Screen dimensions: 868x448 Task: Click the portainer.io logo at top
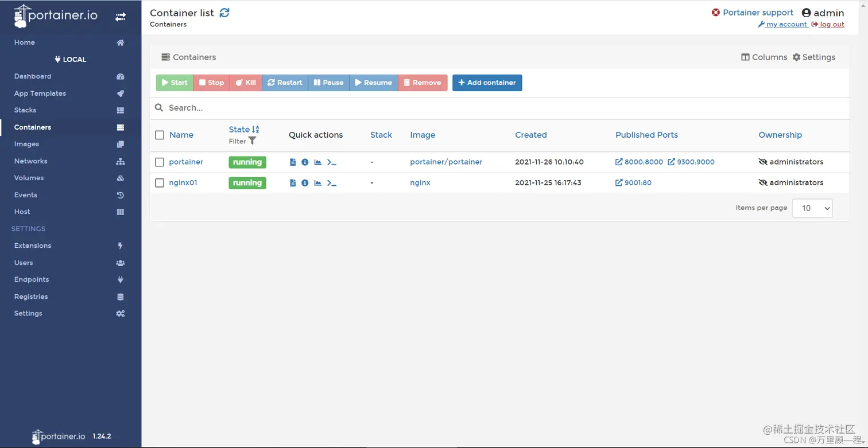tap(56, 16)
